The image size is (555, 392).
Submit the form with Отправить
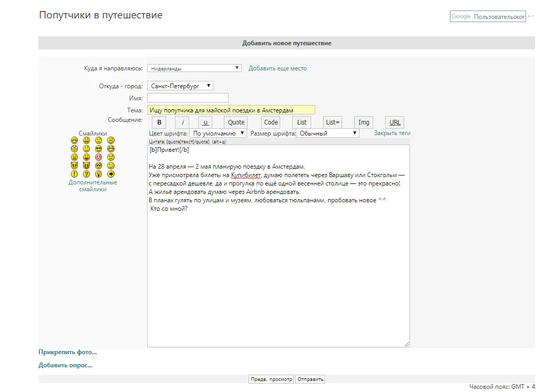[x=311, y=379]
